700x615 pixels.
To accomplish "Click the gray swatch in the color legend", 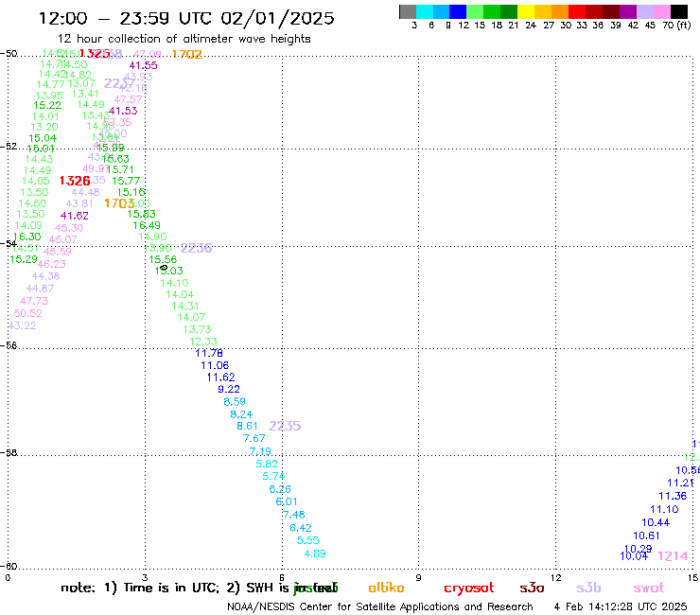I will pyautogui.click(x=408, y=11).
